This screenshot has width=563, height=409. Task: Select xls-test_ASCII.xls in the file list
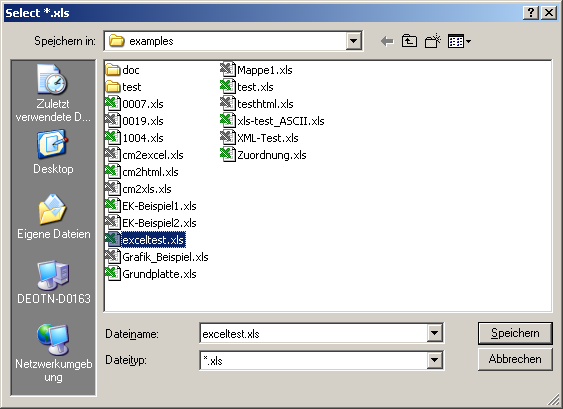(x=272, y=120)
